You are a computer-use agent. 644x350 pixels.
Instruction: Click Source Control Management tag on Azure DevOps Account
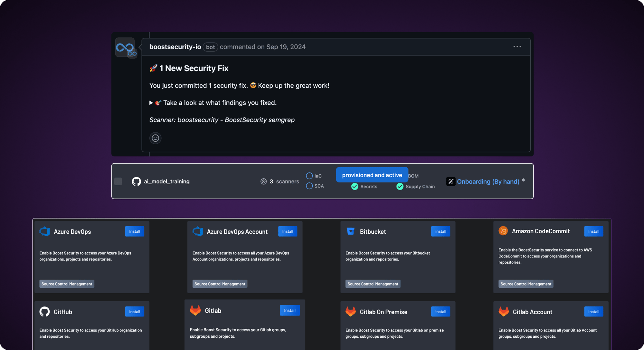(x=220, y=284)
